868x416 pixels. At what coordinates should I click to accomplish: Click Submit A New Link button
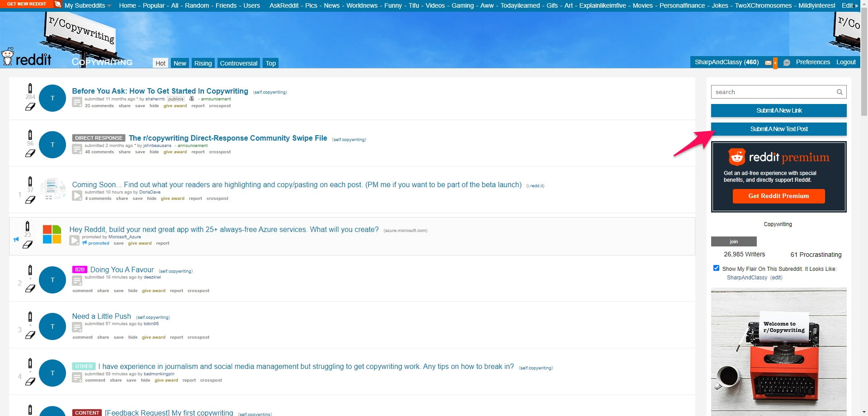778,110
